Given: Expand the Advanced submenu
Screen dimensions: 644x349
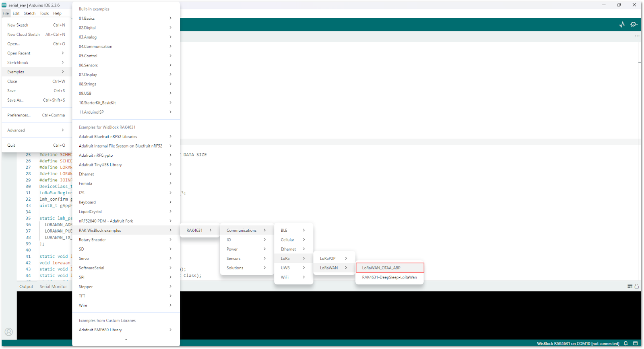Looking at the screenshot, I should click(36, 130).
